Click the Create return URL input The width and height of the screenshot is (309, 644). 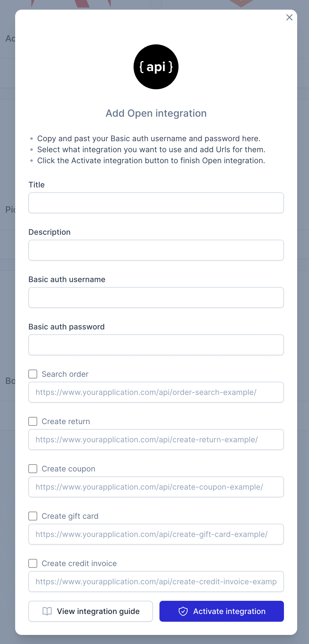pos(156,440)
